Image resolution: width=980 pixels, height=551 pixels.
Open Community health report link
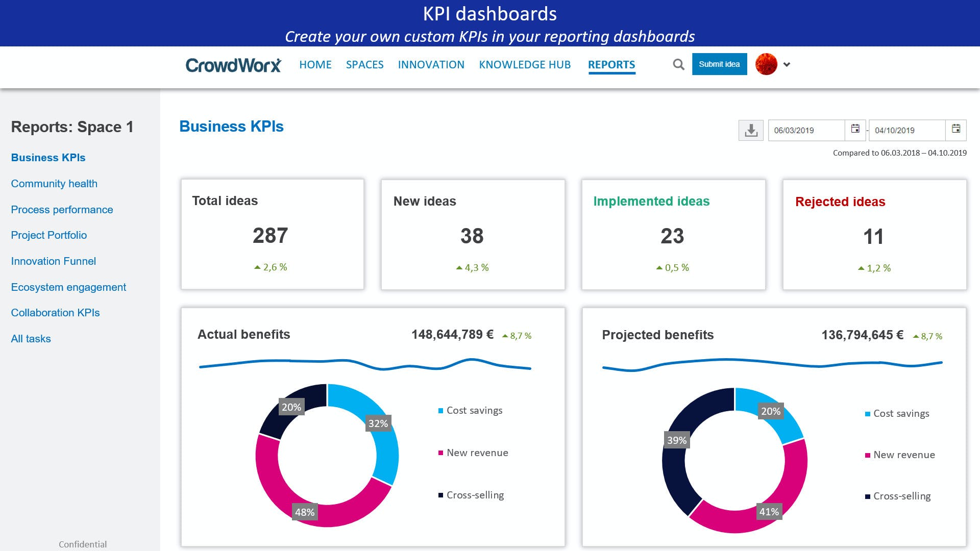point(54,184)
